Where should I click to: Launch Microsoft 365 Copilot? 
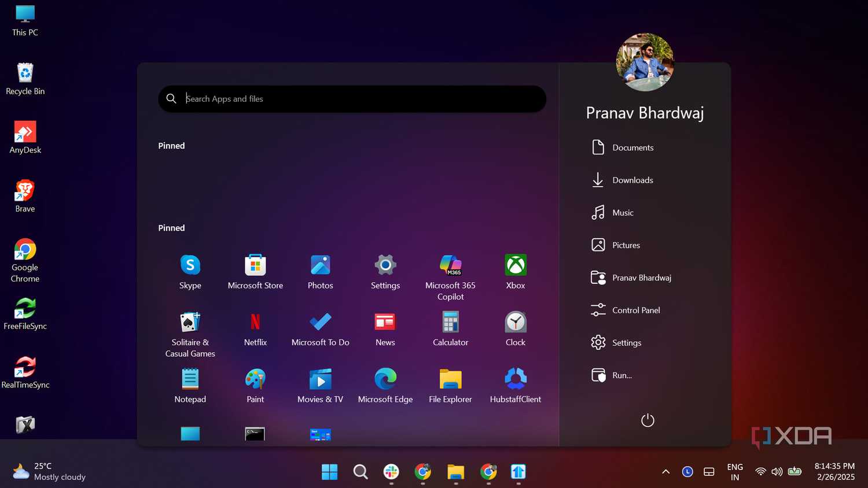(x=450, y=278)
